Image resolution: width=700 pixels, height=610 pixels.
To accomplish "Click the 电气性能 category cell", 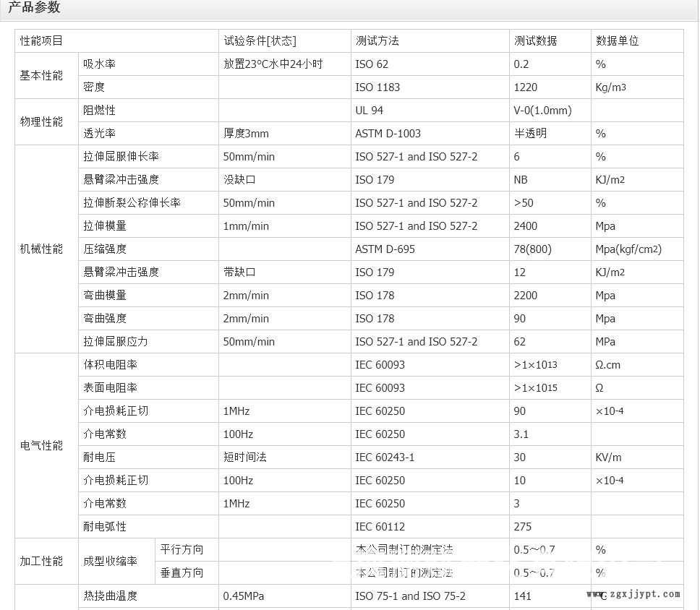I will pos(42,446).
